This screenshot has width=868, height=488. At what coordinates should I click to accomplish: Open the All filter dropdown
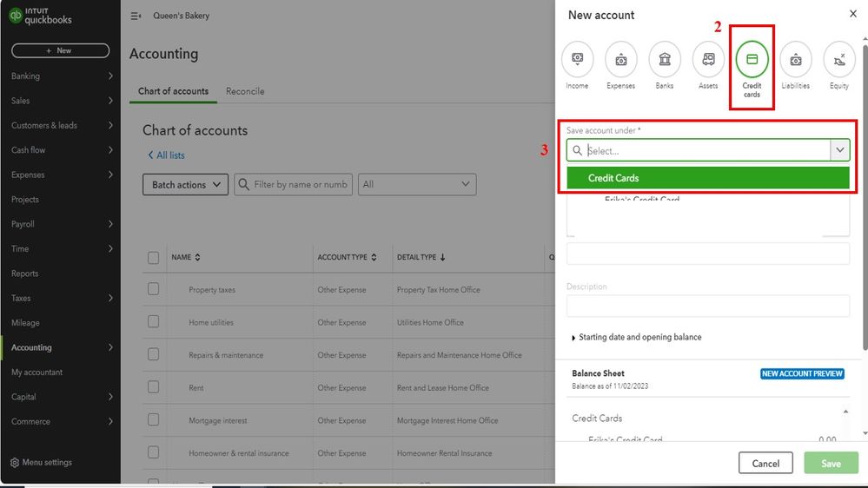click(417, 184)
